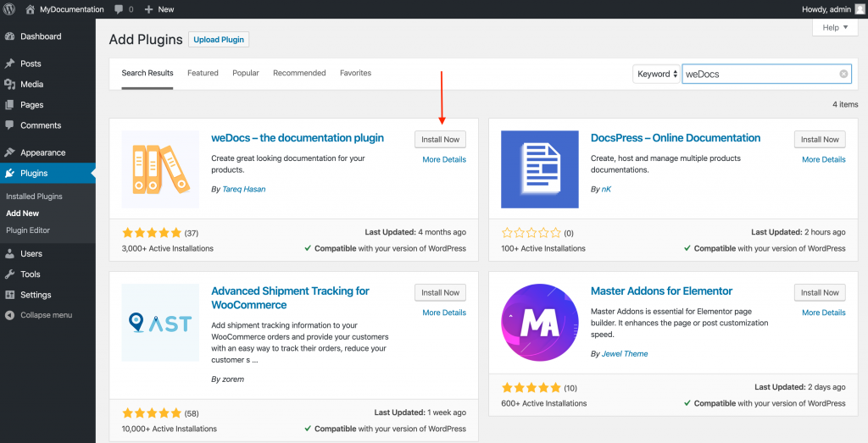Click "3,000+ Active Installations" text
Viewport: 868px width, 443px height.
pyautogui.click(x=167, y=248)
